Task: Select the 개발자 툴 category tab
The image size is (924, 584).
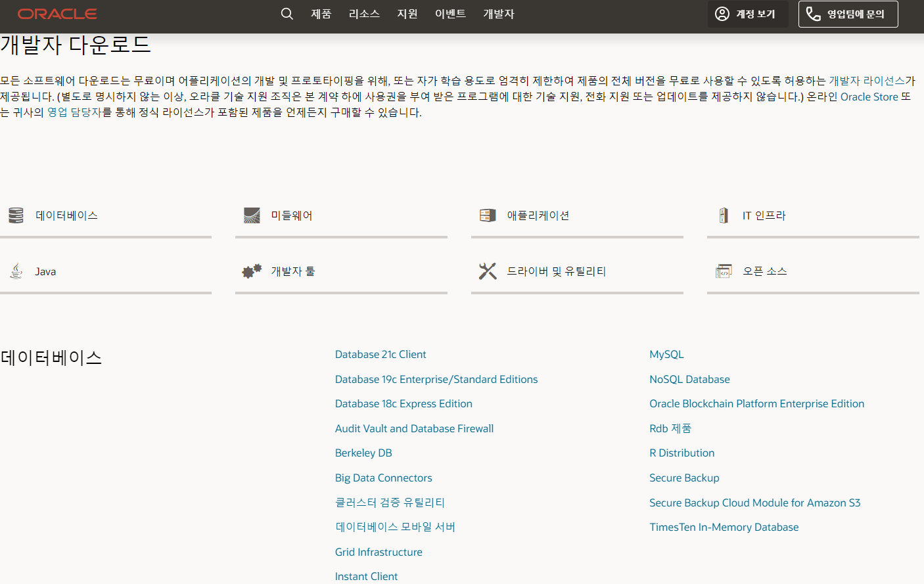Action: click(341, 271)
